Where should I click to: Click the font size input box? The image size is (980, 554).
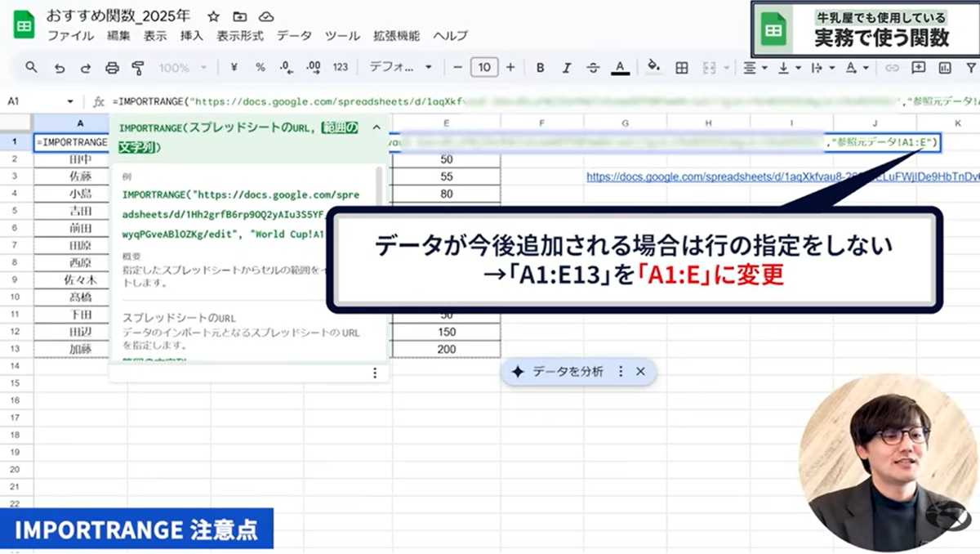484,68
